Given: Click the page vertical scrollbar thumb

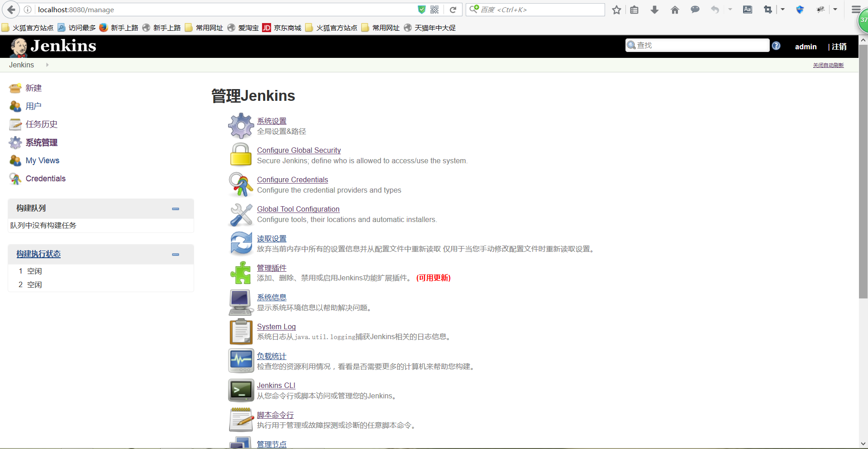Looking at the screenshot, I should [x=863, y=172].
